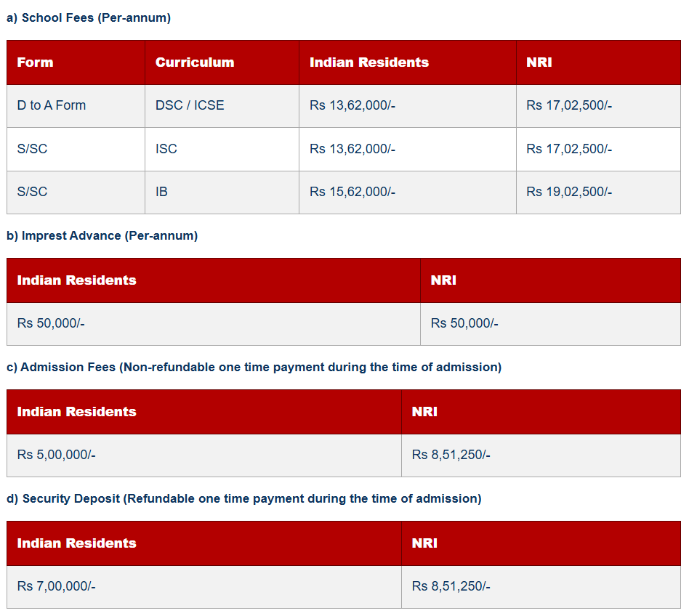The width and height of the screenshot is (689, 616).
Task: Click the "b) Imprest Advance (Per-annum)" heading
Action: [x=102, y=236]
